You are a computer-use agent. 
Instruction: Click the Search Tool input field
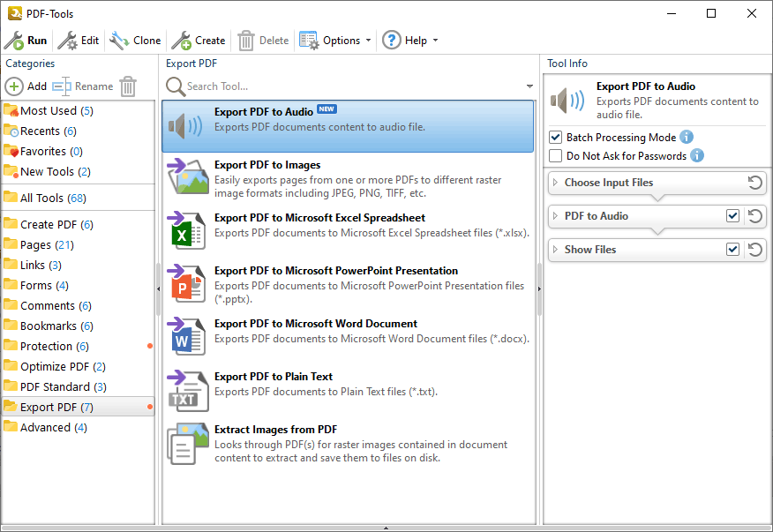354,86
